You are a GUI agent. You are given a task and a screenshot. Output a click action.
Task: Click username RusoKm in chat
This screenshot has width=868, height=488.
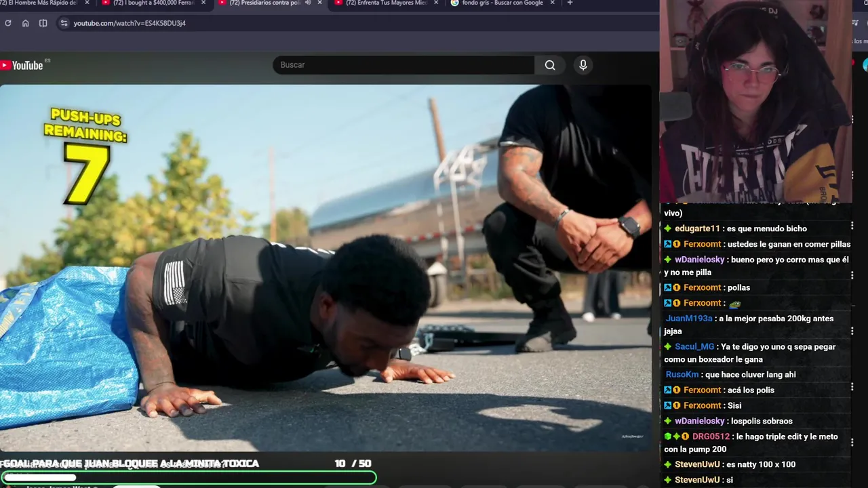pos(682,375)
